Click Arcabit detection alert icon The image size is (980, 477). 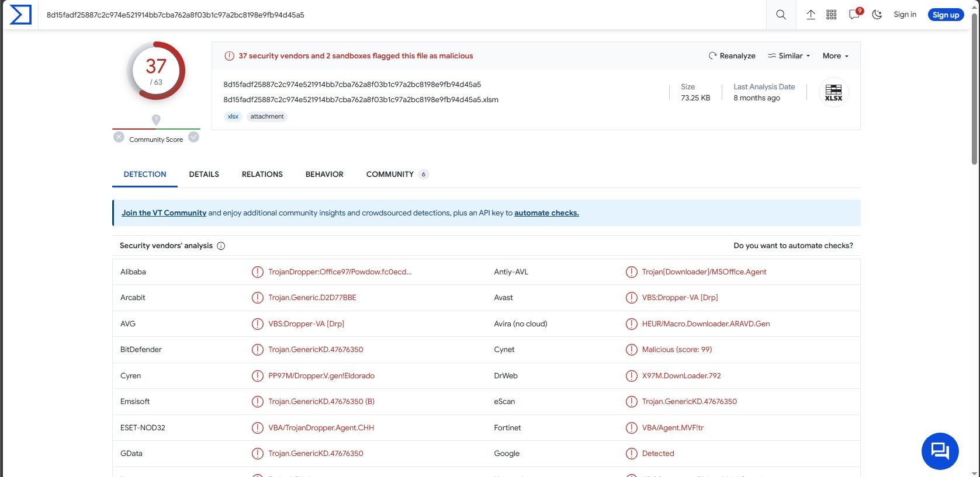click(x=258, y=298)
